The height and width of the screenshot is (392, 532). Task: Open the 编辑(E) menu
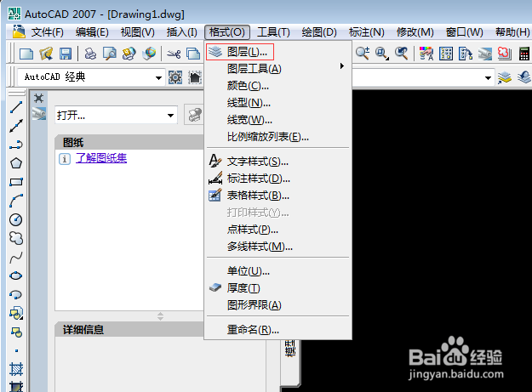(92, 32)
